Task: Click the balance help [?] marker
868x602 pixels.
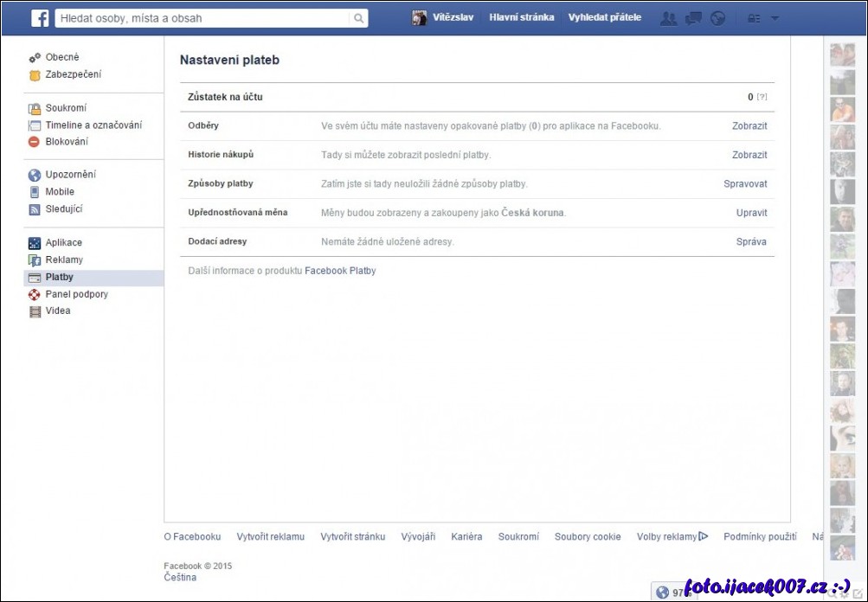Action: 762,98
